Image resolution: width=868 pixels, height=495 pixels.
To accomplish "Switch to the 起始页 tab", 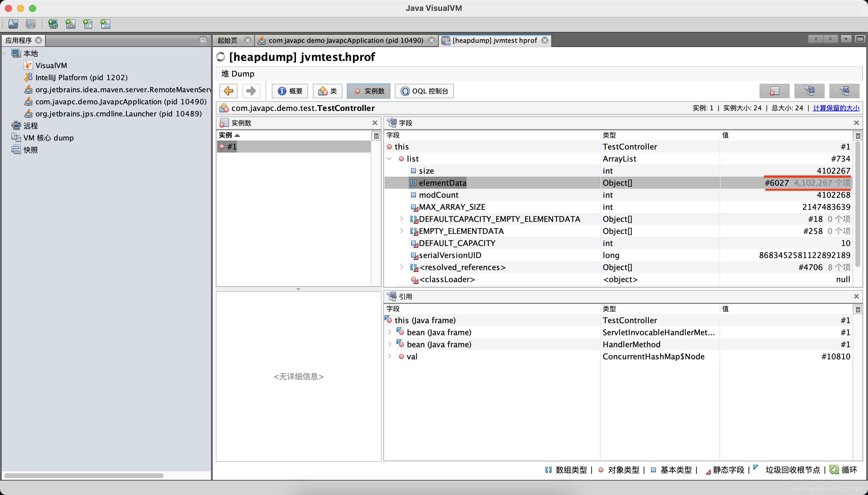I will 227,40.
